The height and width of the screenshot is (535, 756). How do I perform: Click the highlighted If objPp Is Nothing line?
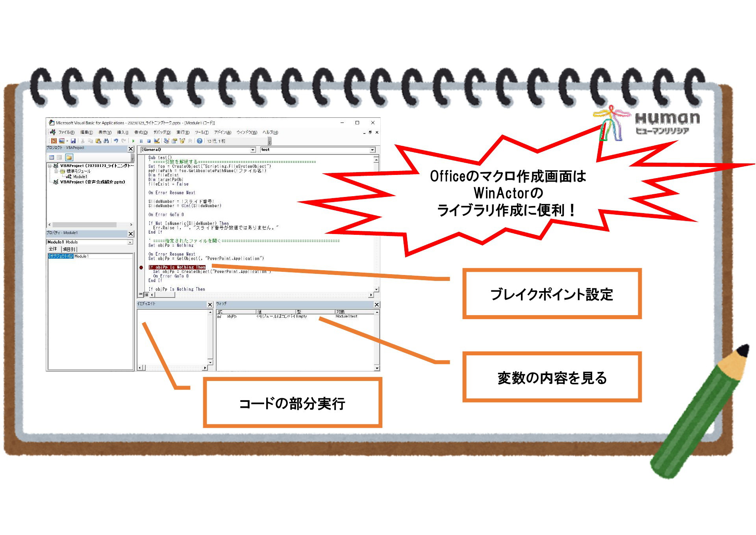(x=177, y=267)
